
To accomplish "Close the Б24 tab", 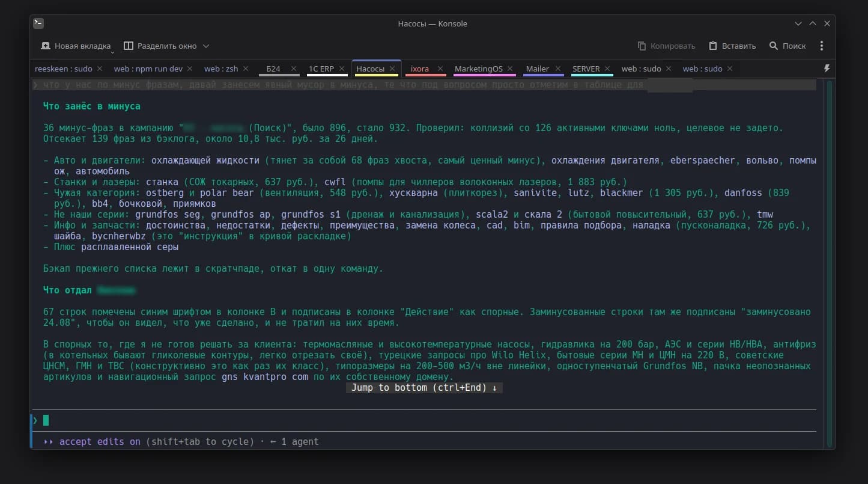I will [x=294, y=69].
